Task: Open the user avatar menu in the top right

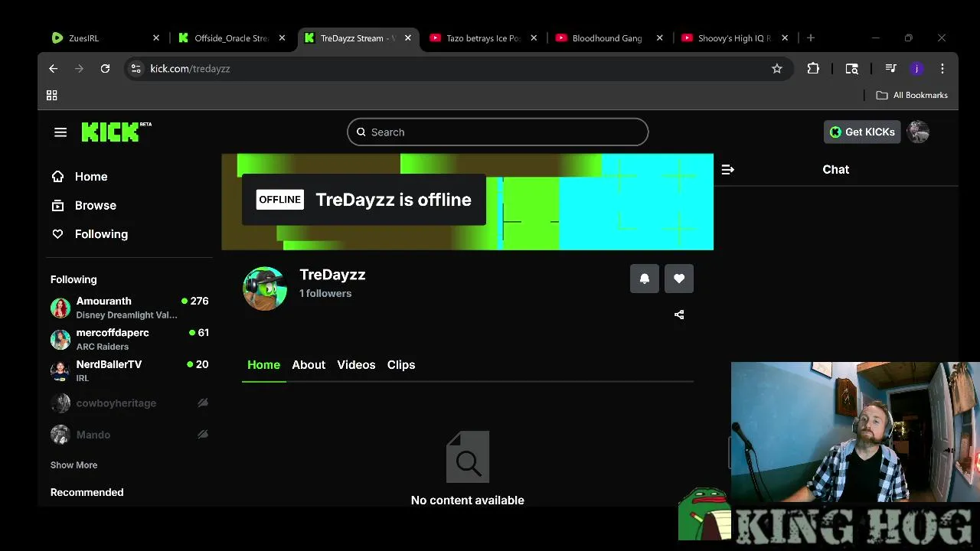Action: tap(918, 132)
